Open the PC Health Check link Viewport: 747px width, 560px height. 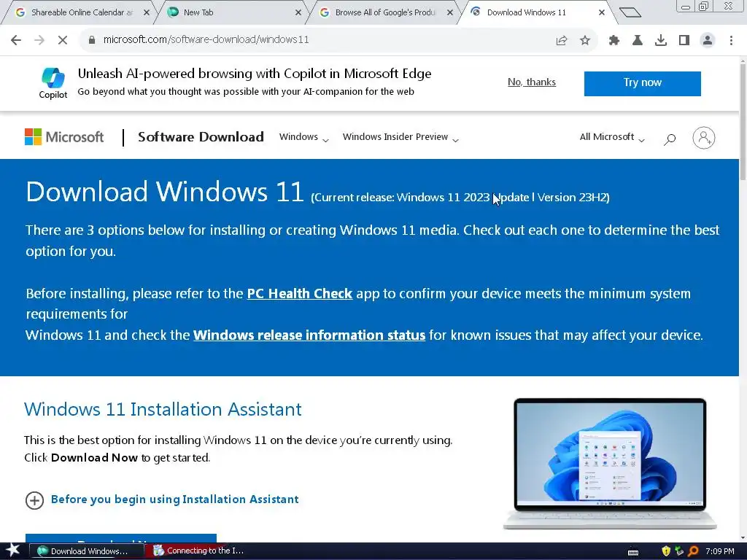pyautogui.click(x=299, y=294)
